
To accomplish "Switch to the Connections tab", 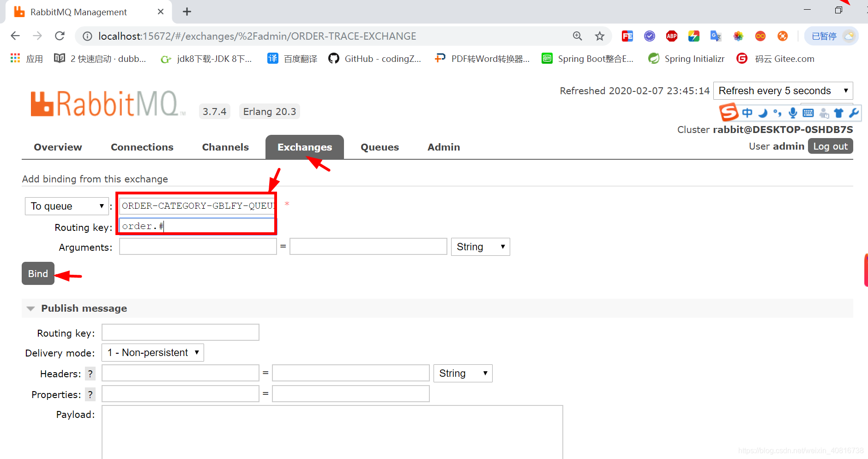I will [142, 147].
